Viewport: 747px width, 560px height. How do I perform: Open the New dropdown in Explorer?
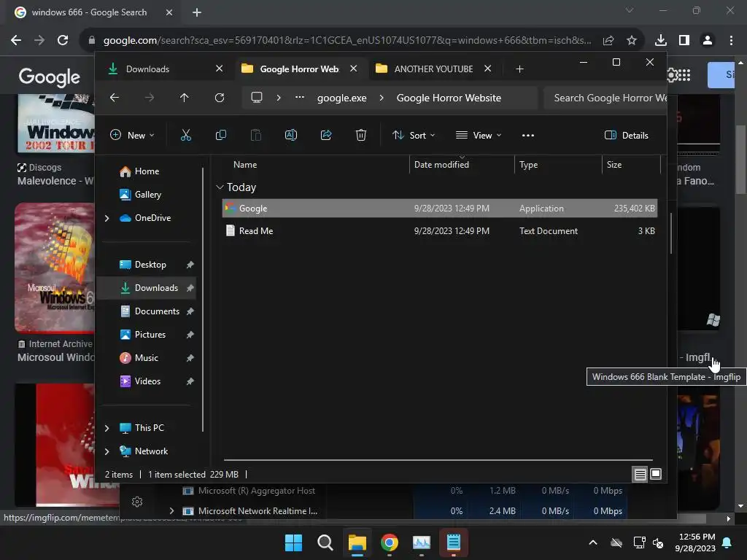pos(132,135)
